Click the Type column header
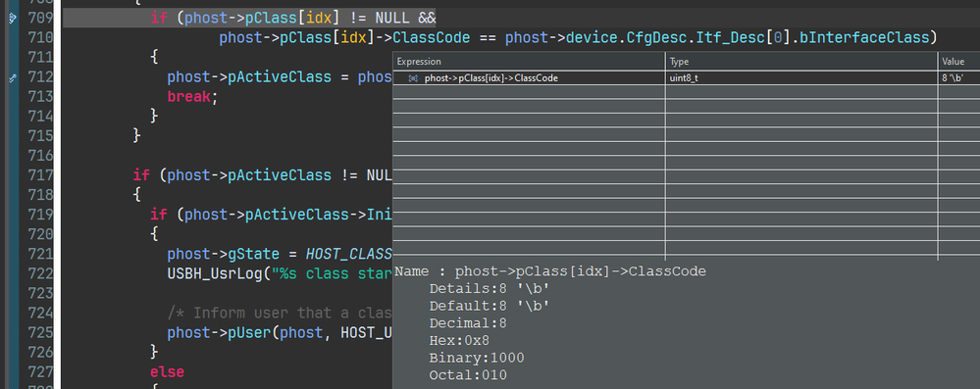 click(x=801, y=61)
